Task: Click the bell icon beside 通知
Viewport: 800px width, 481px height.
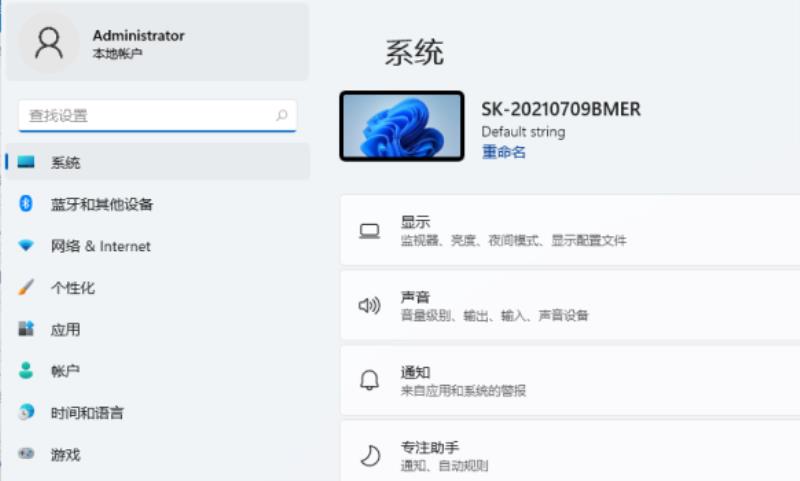Action: pos(369,381)
